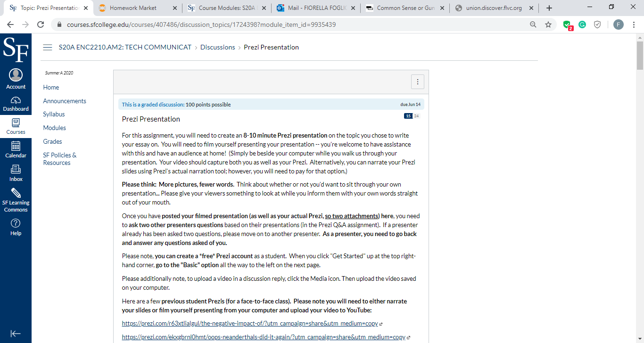Image resolution: width=644 pixels, height=343 pixels.
Task: Open the Account profile icon
Action: [16, 79]
